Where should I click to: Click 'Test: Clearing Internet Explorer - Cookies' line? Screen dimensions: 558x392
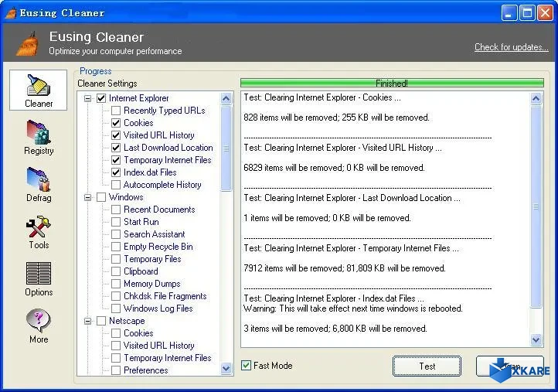coord(322,97)
